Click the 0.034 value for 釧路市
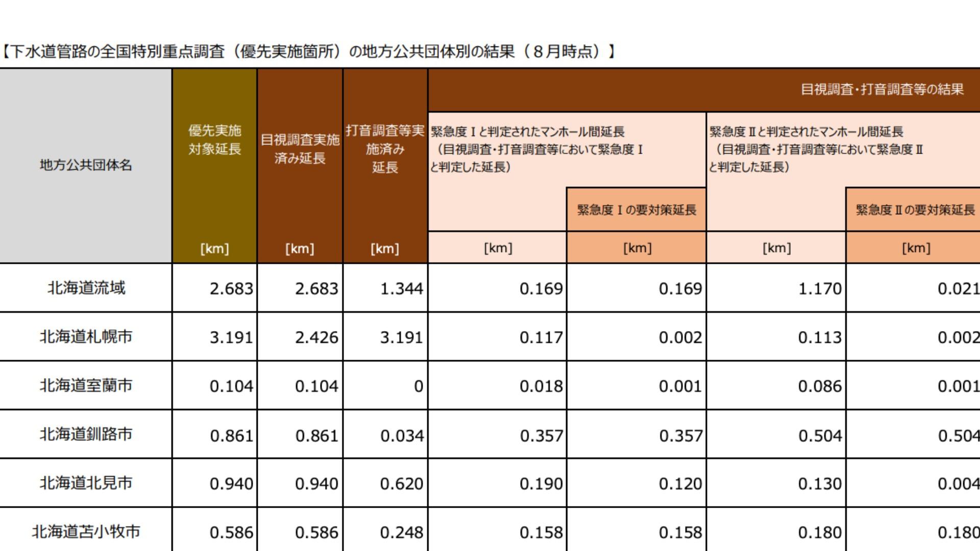This screenshot has width=980, height=551. 401,436
